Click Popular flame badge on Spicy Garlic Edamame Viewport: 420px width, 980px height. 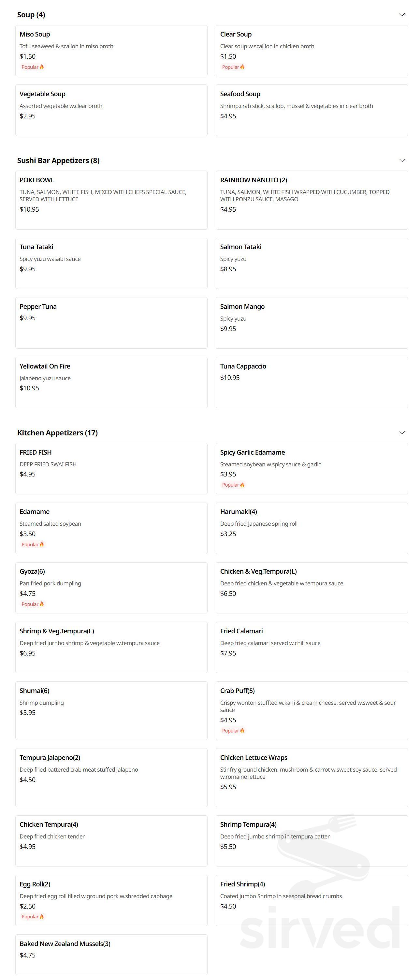(233, 485)
